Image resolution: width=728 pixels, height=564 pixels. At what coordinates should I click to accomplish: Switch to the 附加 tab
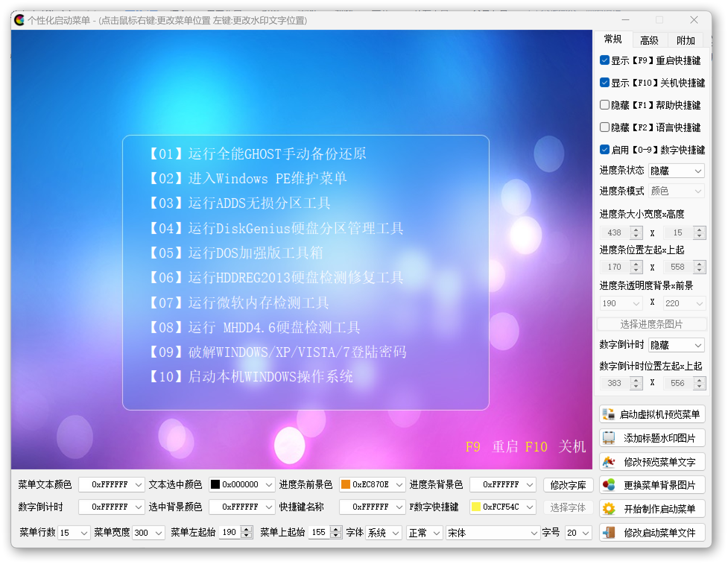point(686,40)
